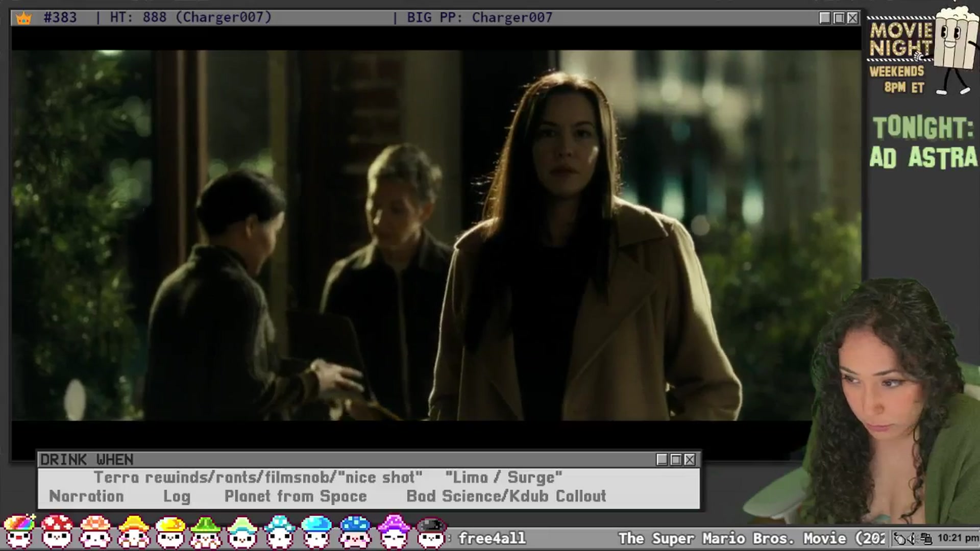Click the 10:21 pm clock
Viewport: 980px width, 551px height.
[958, 538]
